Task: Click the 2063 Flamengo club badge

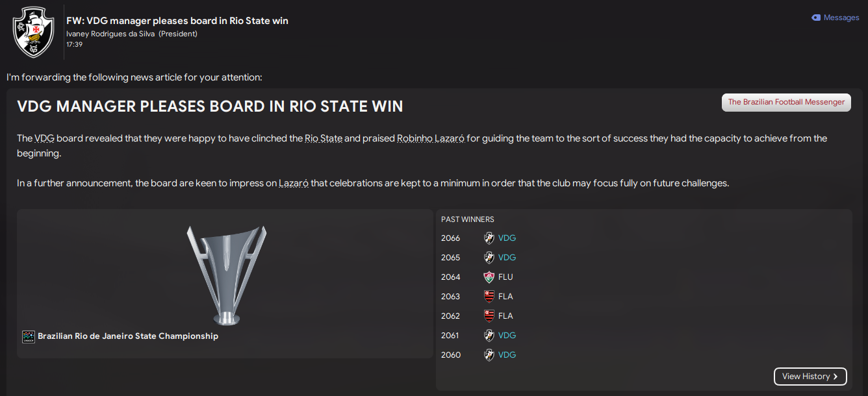Action: [x=489, y=297]
